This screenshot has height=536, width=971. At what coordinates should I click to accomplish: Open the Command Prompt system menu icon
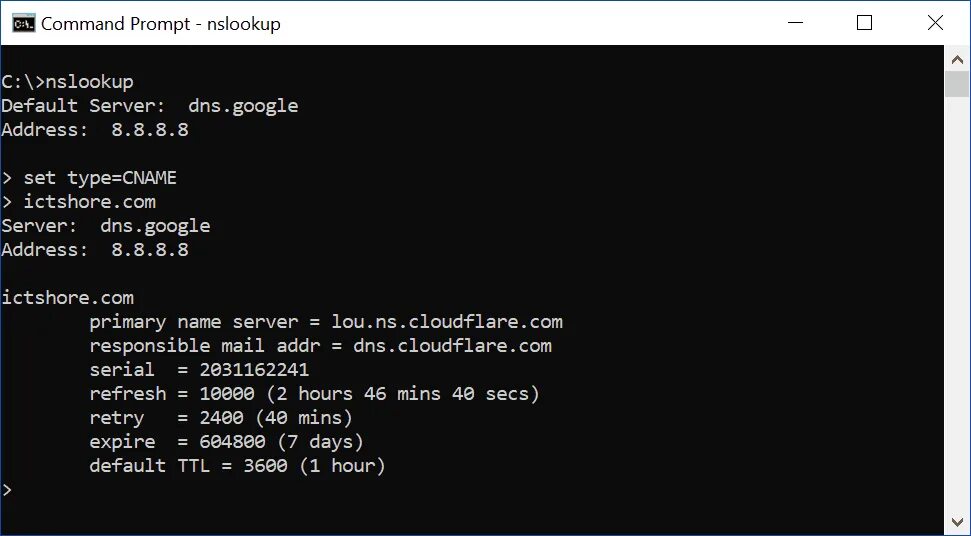21,23
